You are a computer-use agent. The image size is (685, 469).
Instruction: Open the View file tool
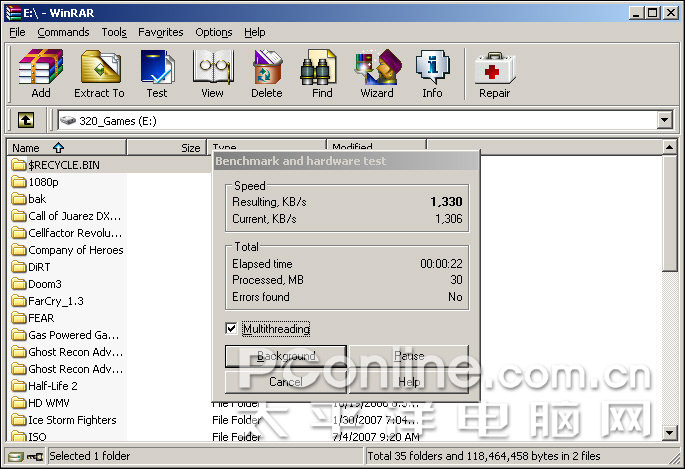click(212, 74)
